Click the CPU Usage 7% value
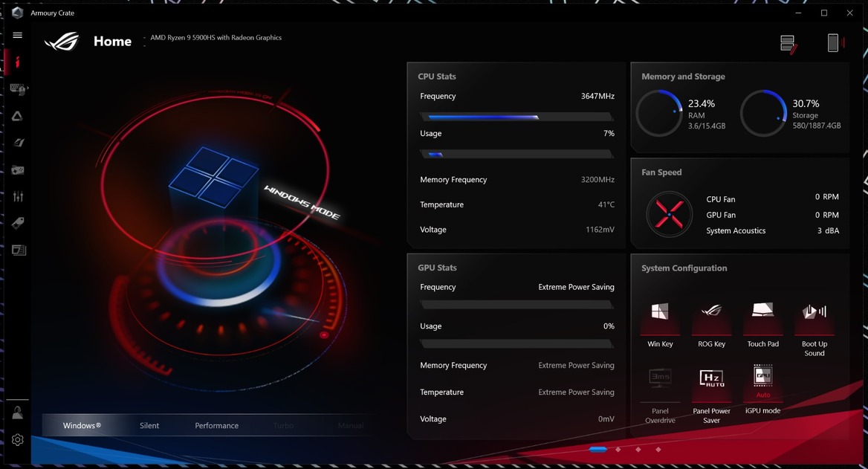This screenshot has width=868, height=469. point(609,134)
